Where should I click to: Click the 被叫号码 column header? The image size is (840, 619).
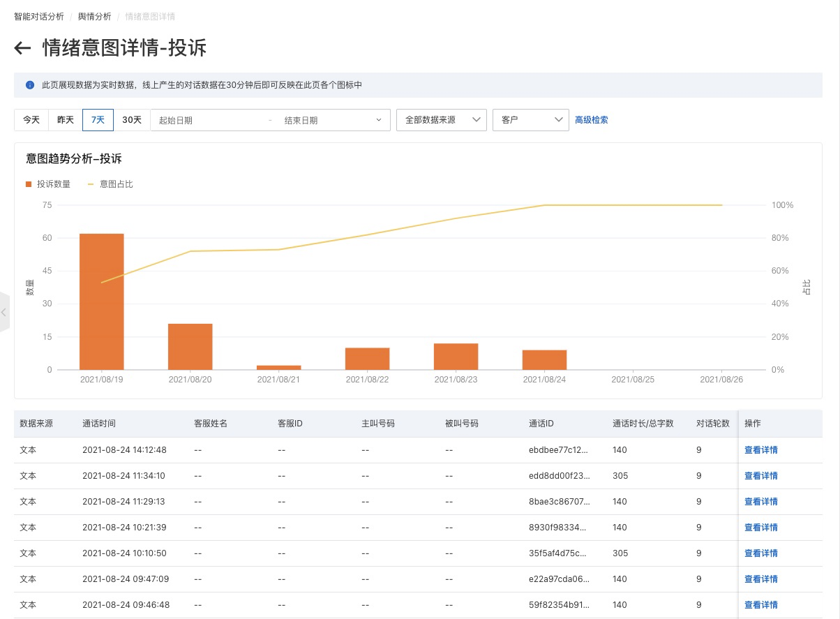[462, 424]
